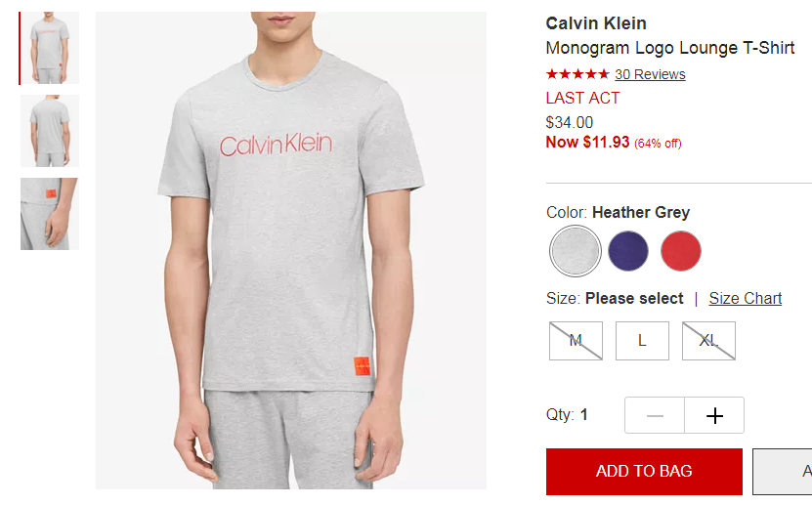Select the front view thumbnail
The width and height of the screenshot is (812, 505).
point(50,48)
